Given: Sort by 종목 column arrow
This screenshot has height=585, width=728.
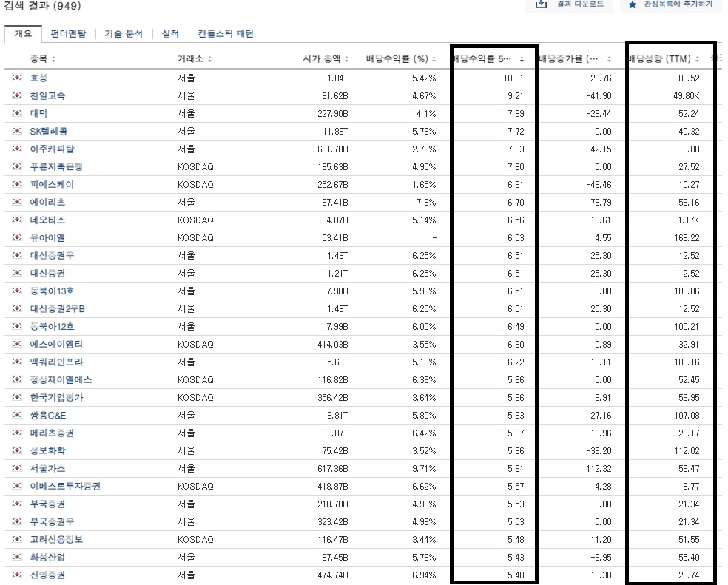Looking at the screenshot, I should 53,59.
